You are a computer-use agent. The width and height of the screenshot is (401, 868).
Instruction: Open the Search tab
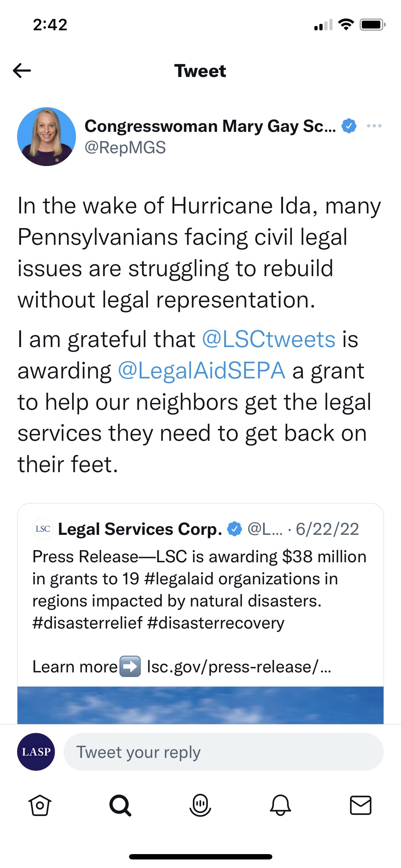tap(120, 805)
